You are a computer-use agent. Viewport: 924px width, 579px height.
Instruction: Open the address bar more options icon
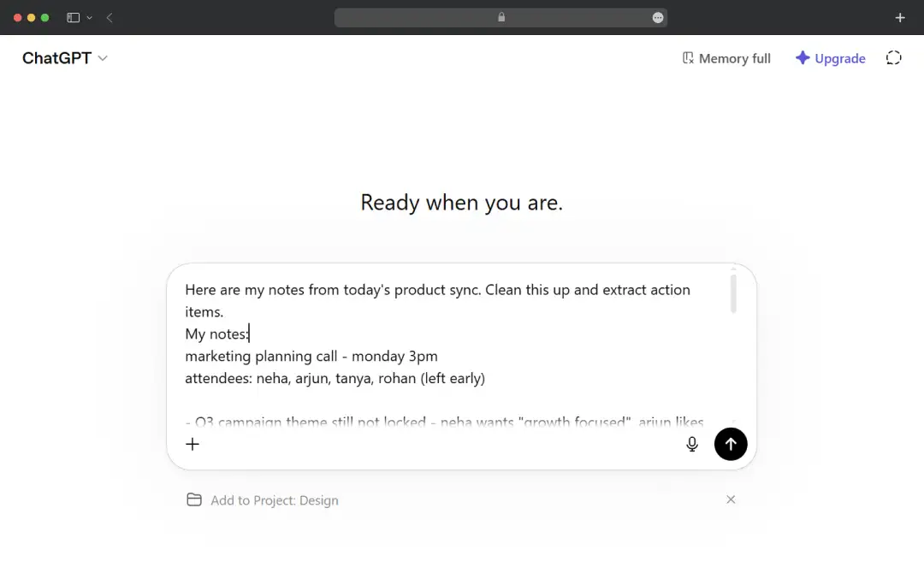tap(658, 18)
